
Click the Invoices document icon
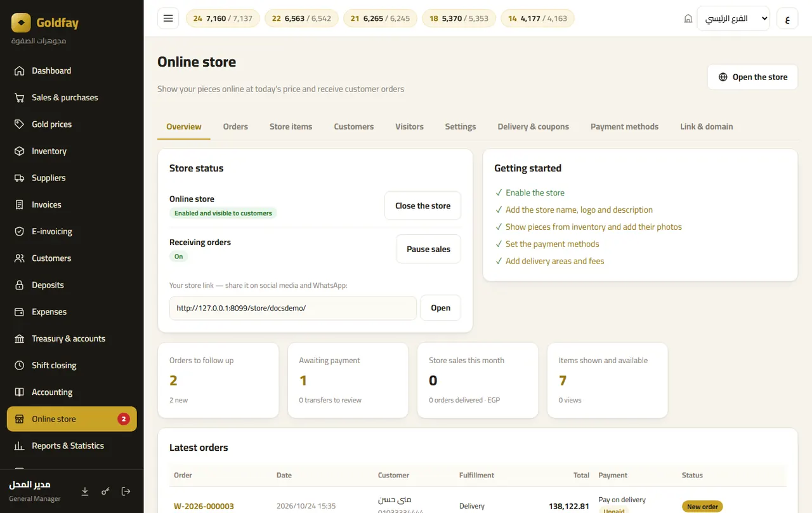(20, 204)
